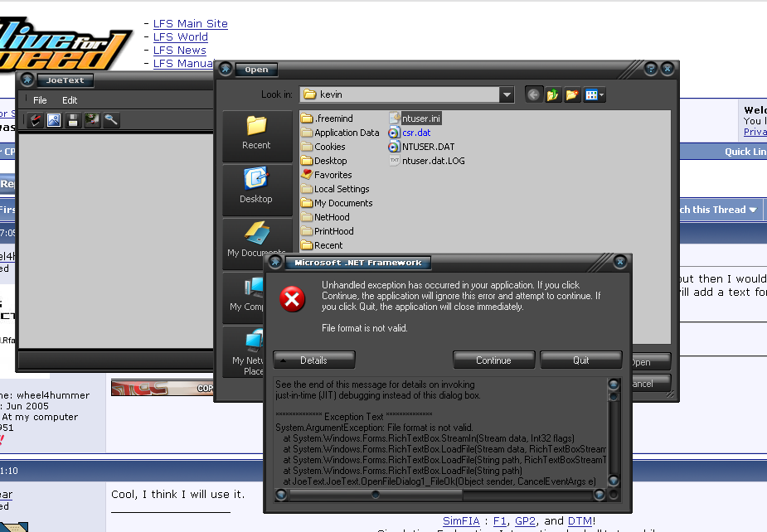The height and width of the screenshot is (532, 767).
Task: Select the csr.dat file
Action: coord(410,133)
